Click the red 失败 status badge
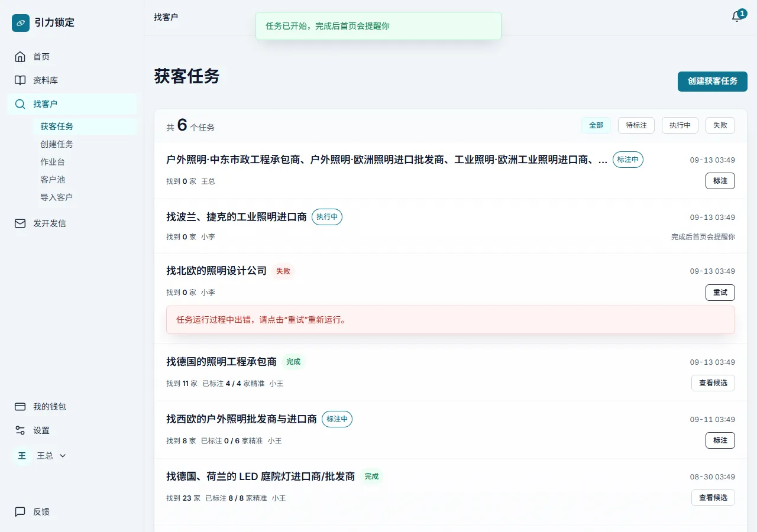Screen dimensions: 757x532 point(283,271)
